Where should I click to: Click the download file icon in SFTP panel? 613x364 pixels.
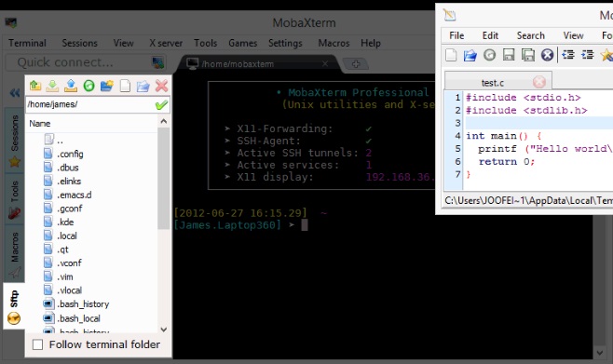(52, 86)
